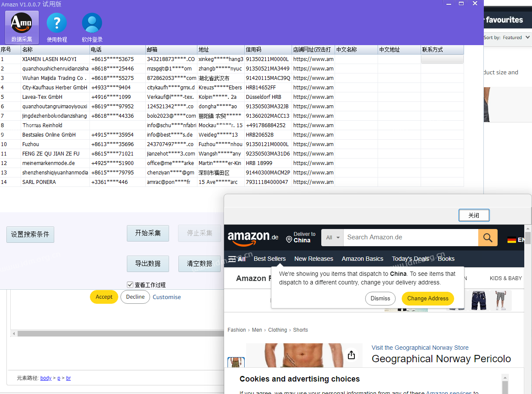
Task: Select the Thomas Reinhold cell
Action: (x=55, y=125)
